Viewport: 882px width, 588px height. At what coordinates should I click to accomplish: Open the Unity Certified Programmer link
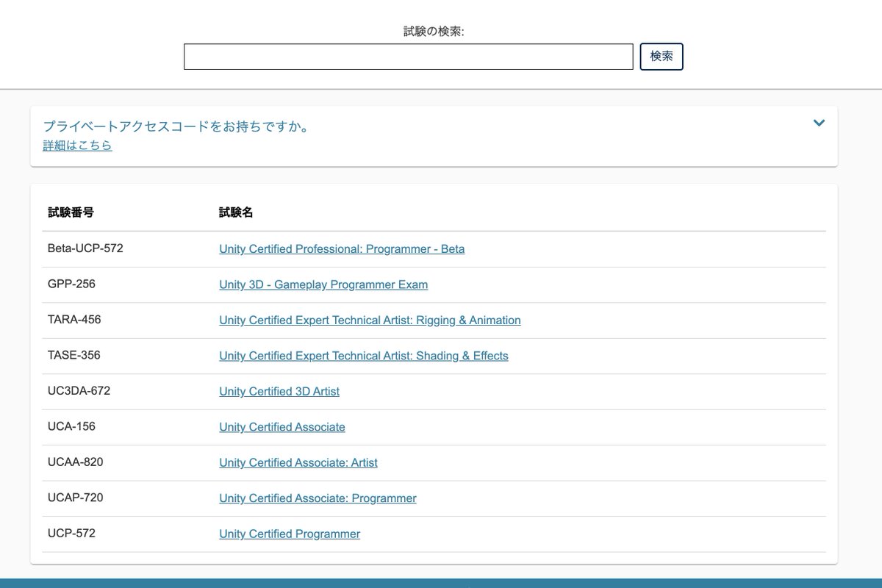[290, 534]
